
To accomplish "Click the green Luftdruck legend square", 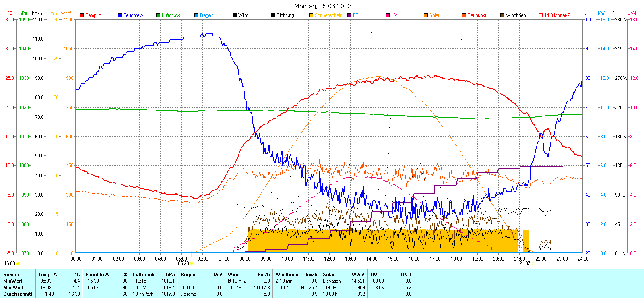I will (x=158, y=15).
